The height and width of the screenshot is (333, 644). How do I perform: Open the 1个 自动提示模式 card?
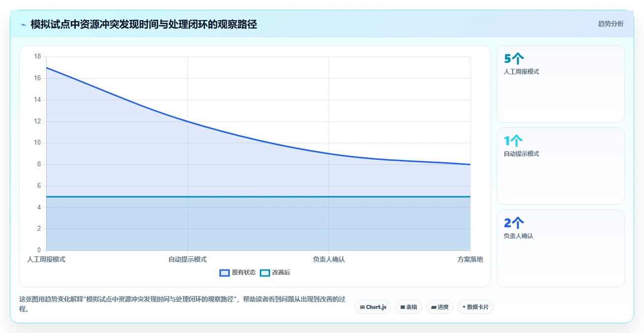coord(561,166)
